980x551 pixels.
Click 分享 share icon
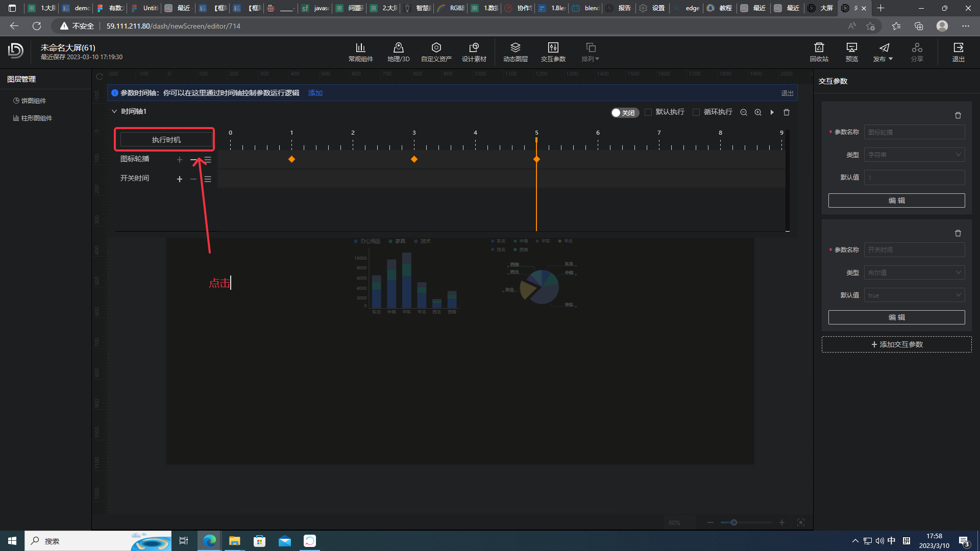[917, 52]
